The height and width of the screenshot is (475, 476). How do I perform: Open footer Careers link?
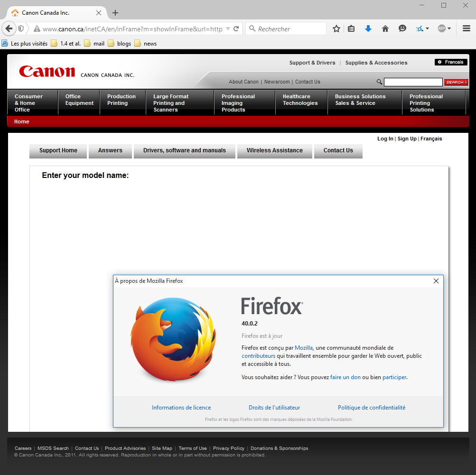23,448
